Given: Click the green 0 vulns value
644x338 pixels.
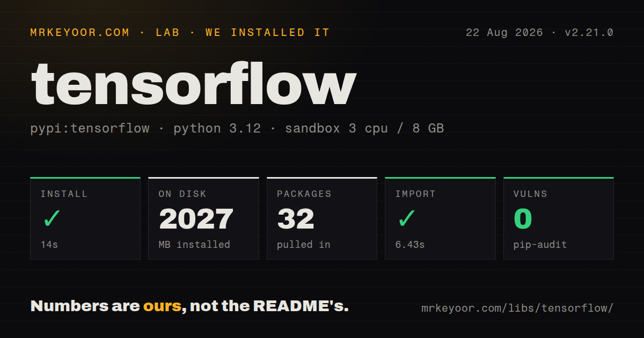Looking at the screenshot, I should tap(523, 219).
